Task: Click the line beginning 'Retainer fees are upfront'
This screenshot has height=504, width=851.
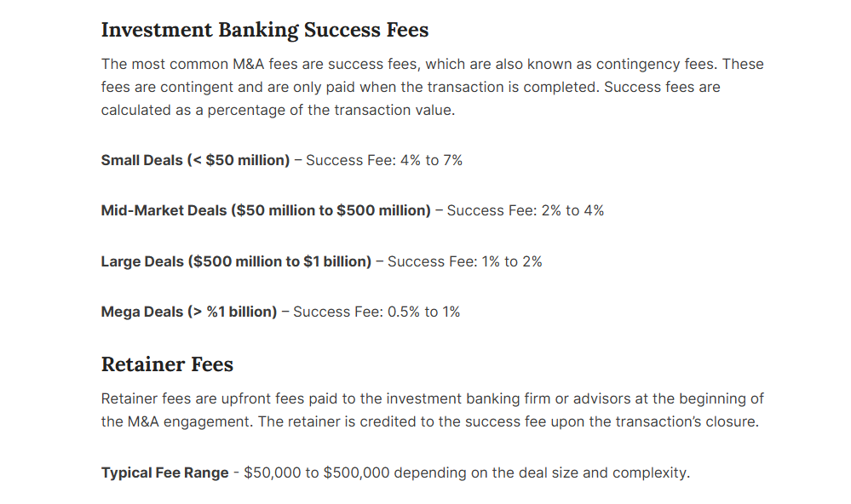Action: point(433,399)
